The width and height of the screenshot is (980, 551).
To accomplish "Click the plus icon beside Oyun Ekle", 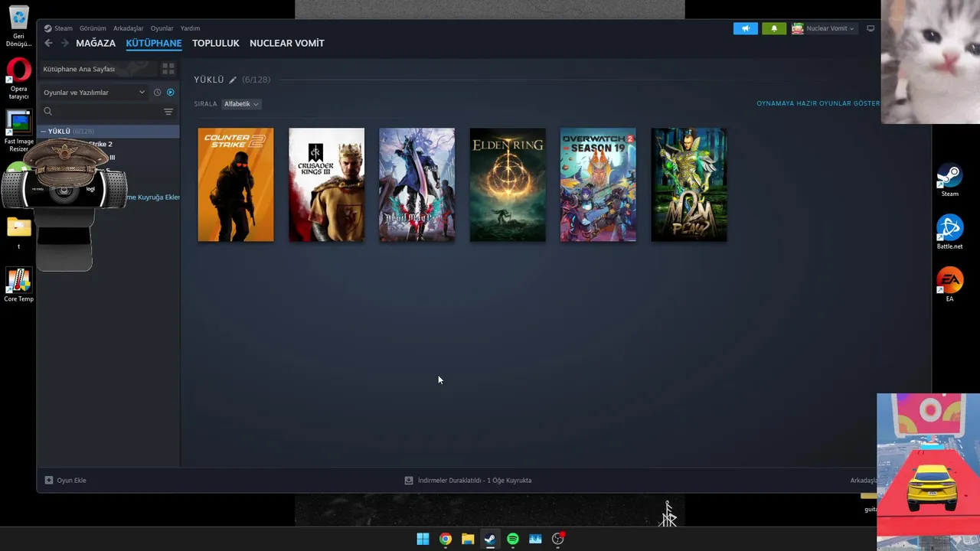I will point(49,481).
